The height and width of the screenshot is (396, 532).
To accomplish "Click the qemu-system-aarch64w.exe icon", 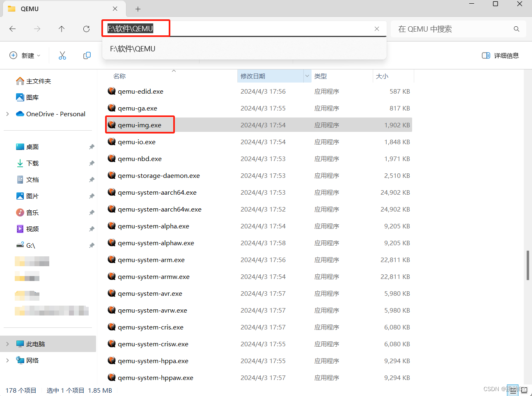I will click(x=112, y=209).
